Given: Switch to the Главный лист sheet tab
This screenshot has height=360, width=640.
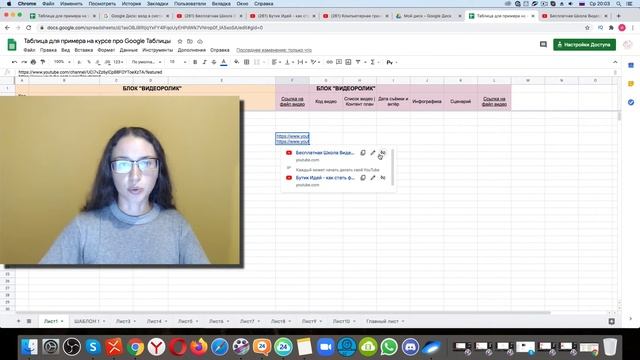Looking at the screenshot, I should (x=382, y=321).
